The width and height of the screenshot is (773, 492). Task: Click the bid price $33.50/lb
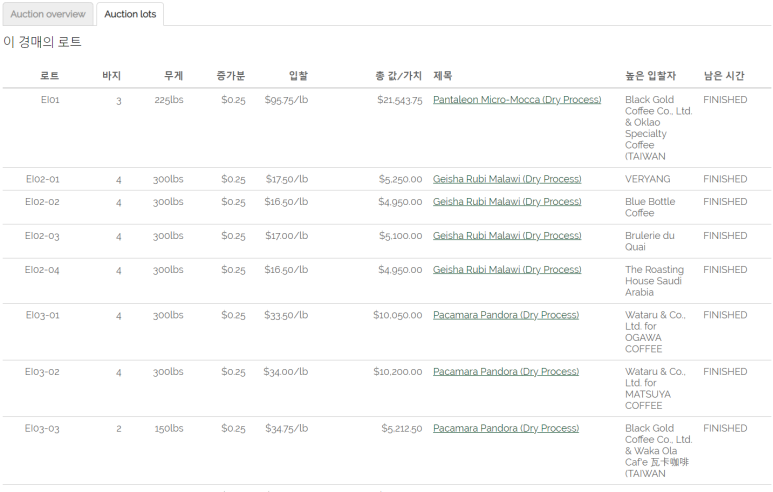click(x=286, y=315)
